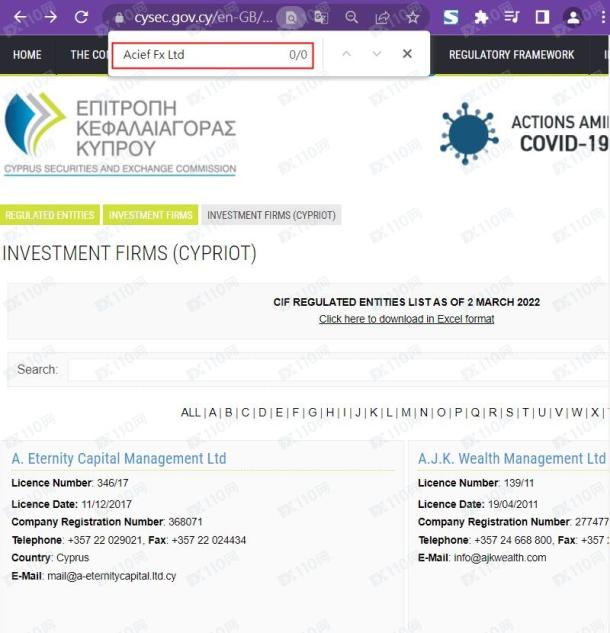Open A. Eternity Capital Management Ltd
The width and height of the screenshot is (610, 633).
click(x=119, y=459)
